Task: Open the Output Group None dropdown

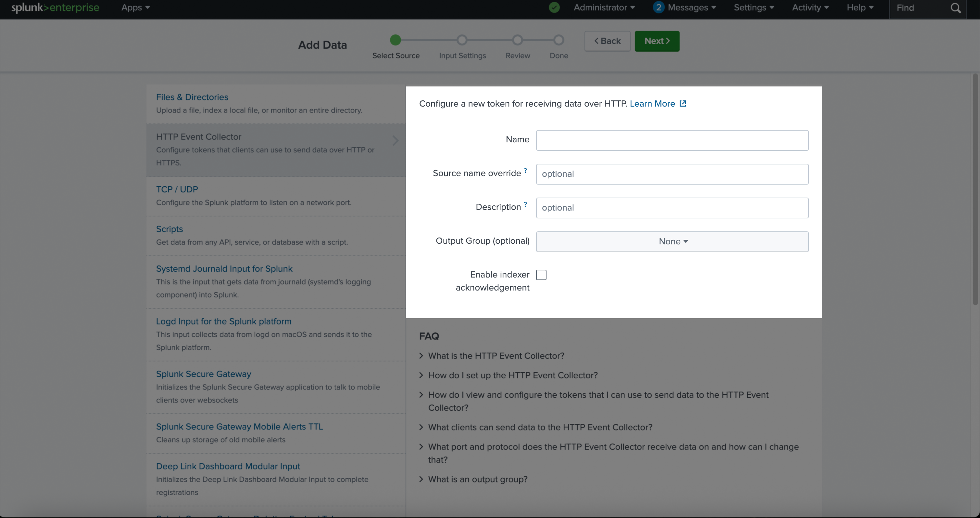Action: [672, 242]
